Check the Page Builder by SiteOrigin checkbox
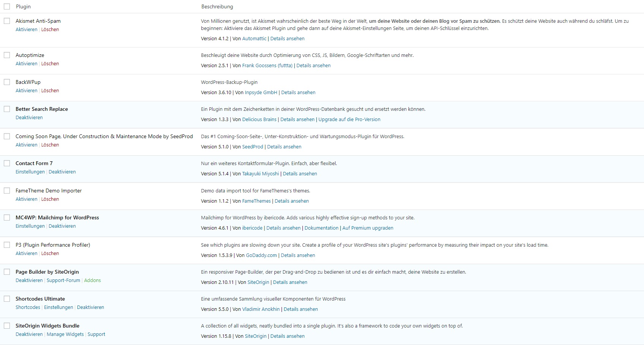Image resolution: width=644 pixels, height=345 pixels. tap(7, 272)
